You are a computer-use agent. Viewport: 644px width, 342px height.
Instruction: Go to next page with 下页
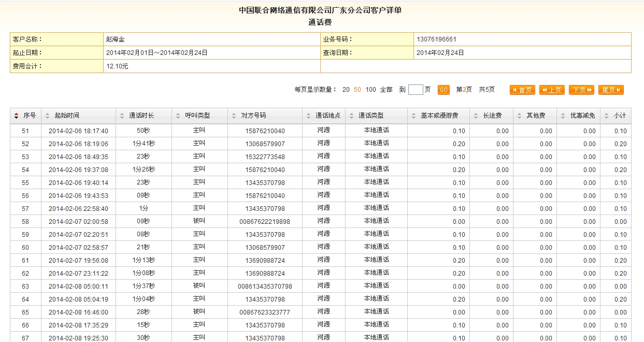[581, 90]
